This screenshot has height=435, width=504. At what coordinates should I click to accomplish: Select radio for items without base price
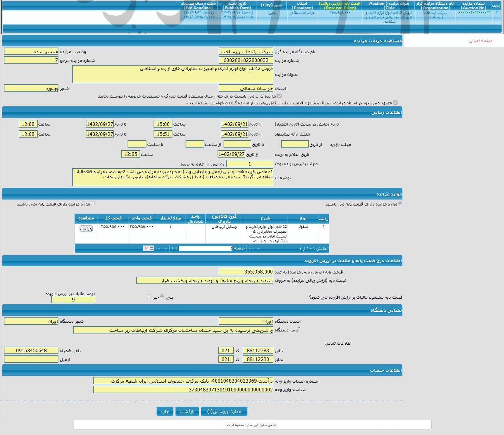click(93, 204)
